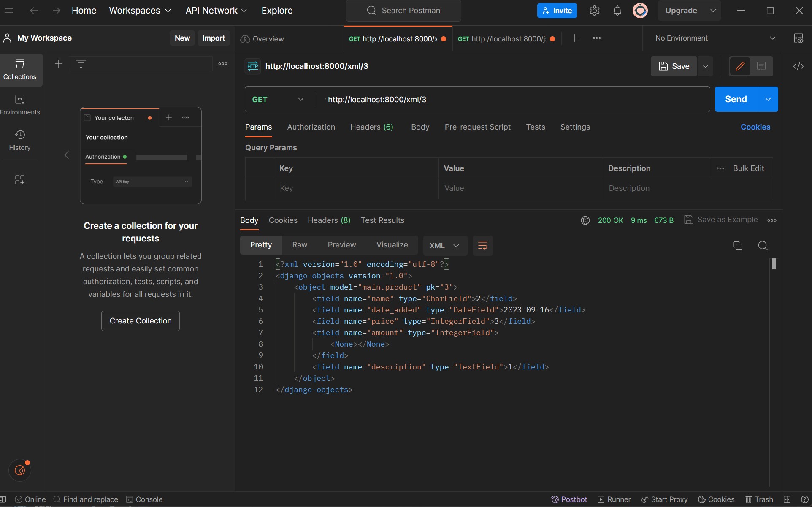
Task: Toggle the edit pencil mode
Action: (740, 66)
